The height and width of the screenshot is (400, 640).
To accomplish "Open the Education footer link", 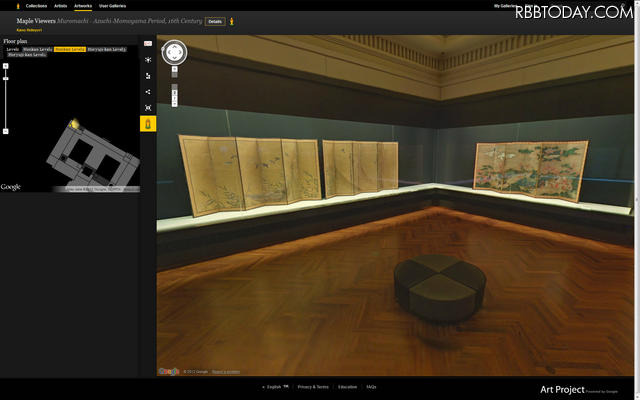I will (347, 387).
